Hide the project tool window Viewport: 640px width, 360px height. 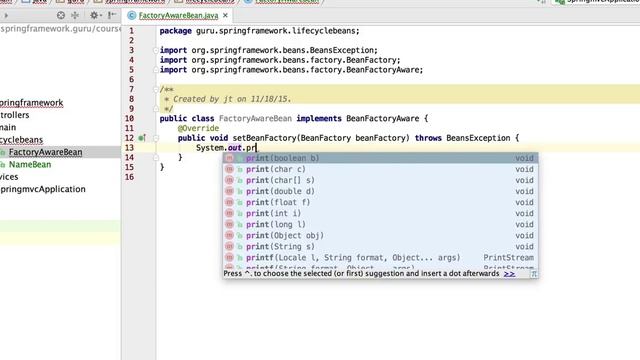click(111, 15)
